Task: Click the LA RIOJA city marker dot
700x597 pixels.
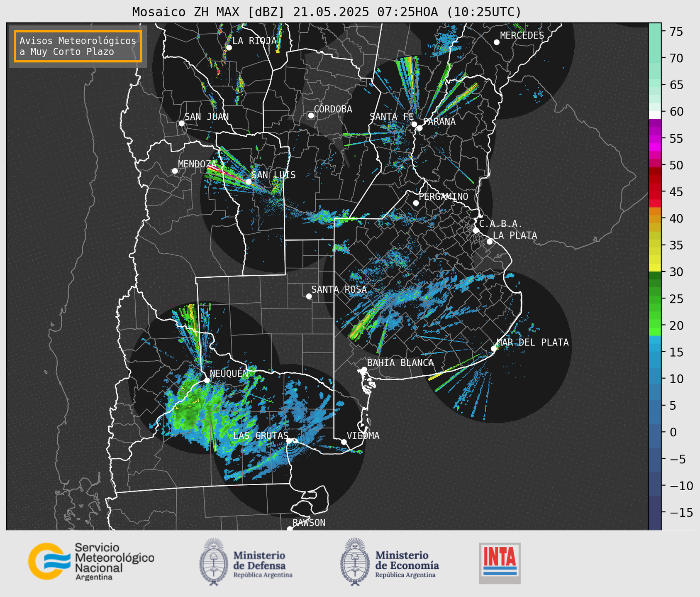Action: (x=229, y=47)
